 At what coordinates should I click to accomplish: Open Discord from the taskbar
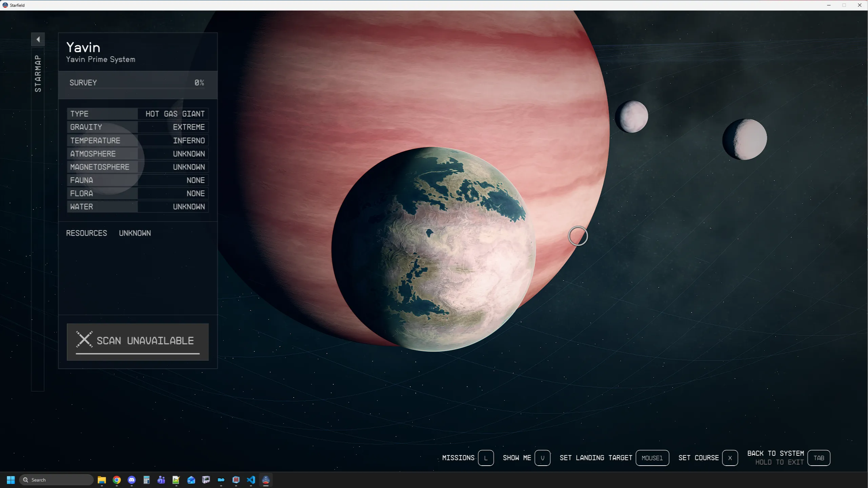click(x=132, y=480)
